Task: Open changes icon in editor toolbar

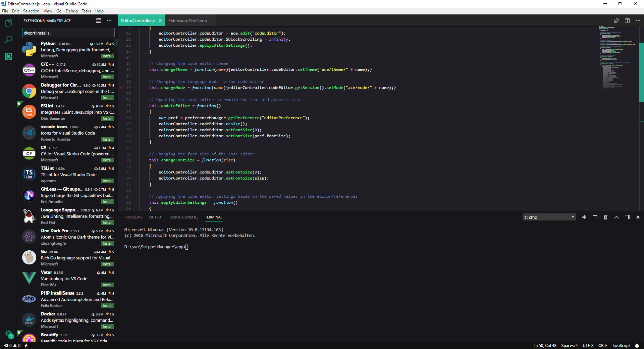Action: (616, 20)
